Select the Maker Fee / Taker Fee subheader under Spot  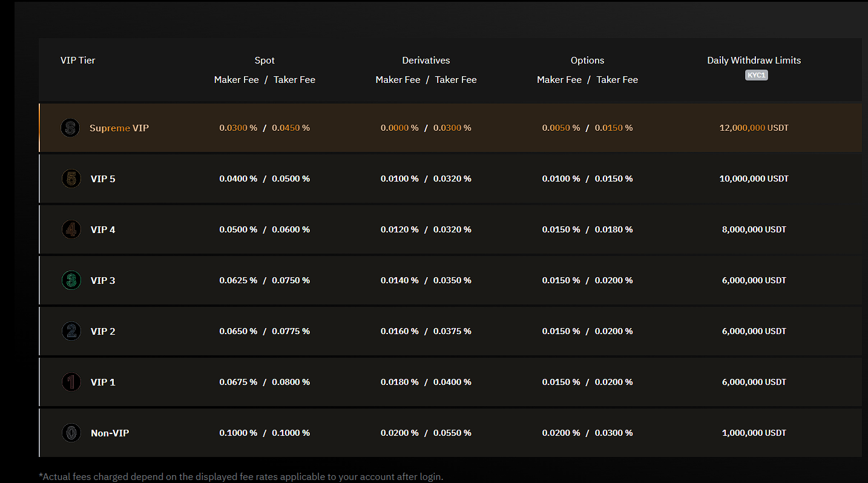coord(265,79)
